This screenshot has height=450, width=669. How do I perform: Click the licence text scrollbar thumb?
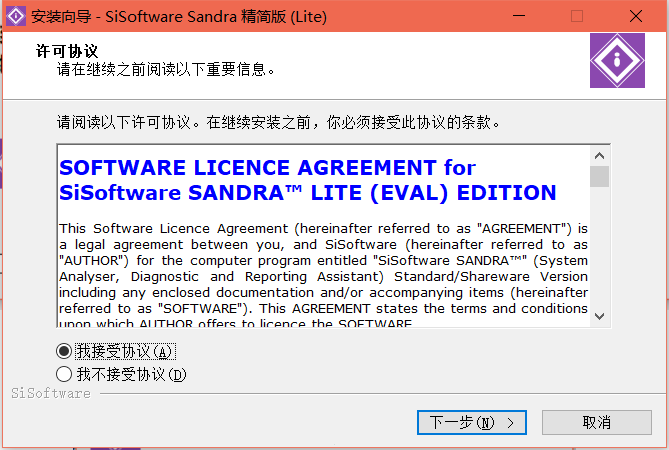point(599,176)
